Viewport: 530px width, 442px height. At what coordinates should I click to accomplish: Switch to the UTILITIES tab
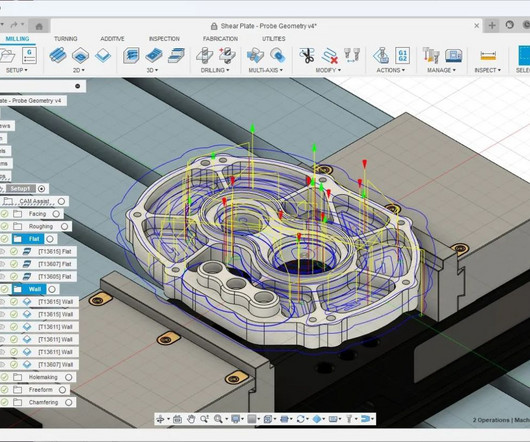tap(274, 39)
